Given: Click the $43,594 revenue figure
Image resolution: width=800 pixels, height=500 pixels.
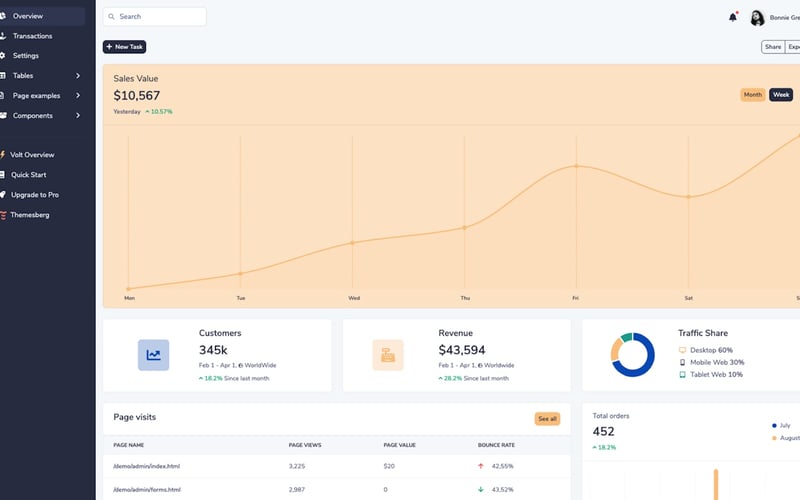Looking at the screenshot, I should (462, 350).
